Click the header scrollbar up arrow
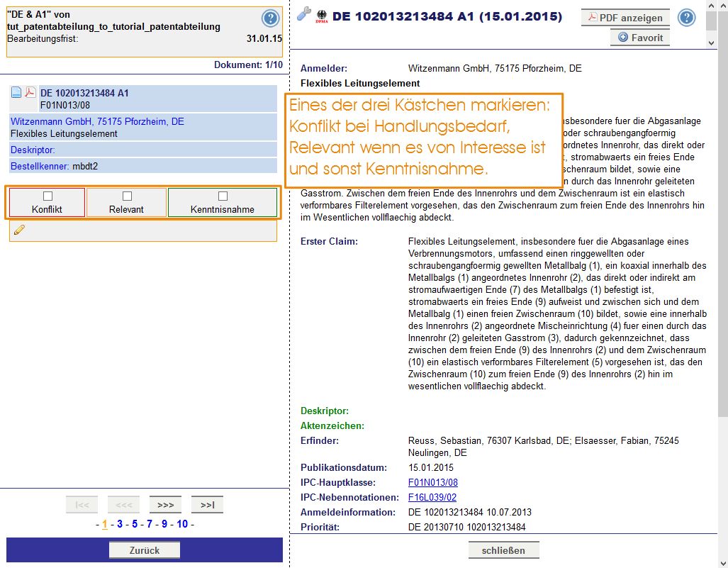 coord(711,6)
